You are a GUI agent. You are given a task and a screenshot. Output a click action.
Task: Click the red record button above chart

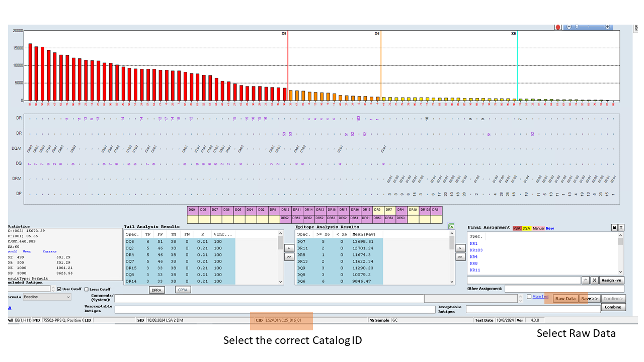[557, 27]
